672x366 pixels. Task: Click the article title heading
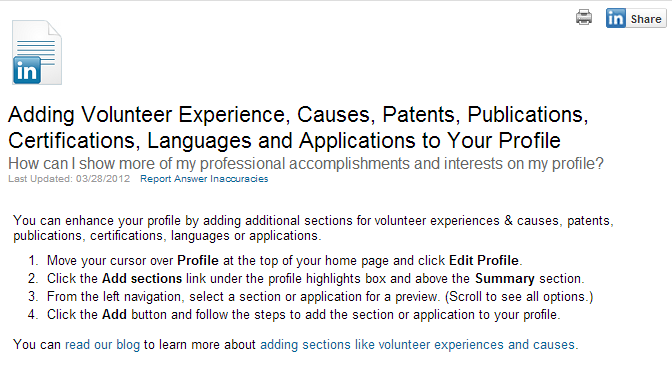298,127
